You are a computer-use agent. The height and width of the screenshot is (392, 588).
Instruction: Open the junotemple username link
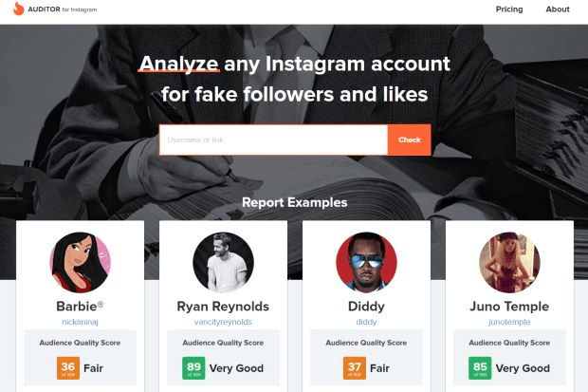pos(509,321)
